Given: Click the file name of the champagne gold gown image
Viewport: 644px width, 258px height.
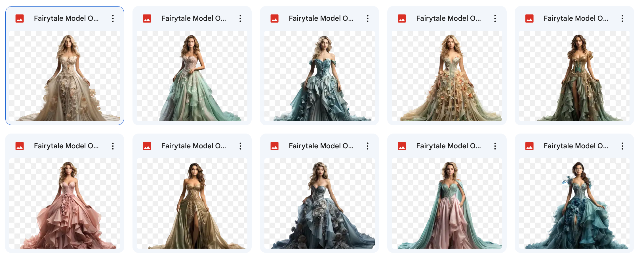Looking at the screenshot, I should click(x=194, y=146).
